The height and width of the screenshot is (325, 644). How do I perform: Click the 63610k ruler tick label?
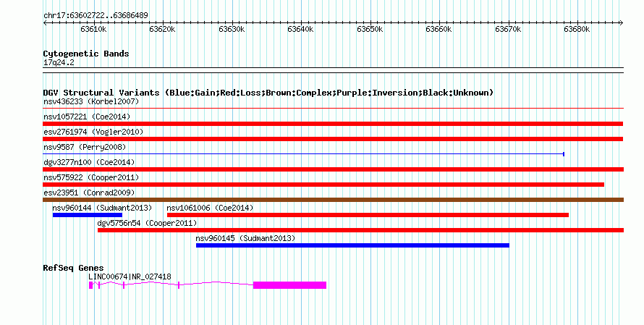point(93,29)
